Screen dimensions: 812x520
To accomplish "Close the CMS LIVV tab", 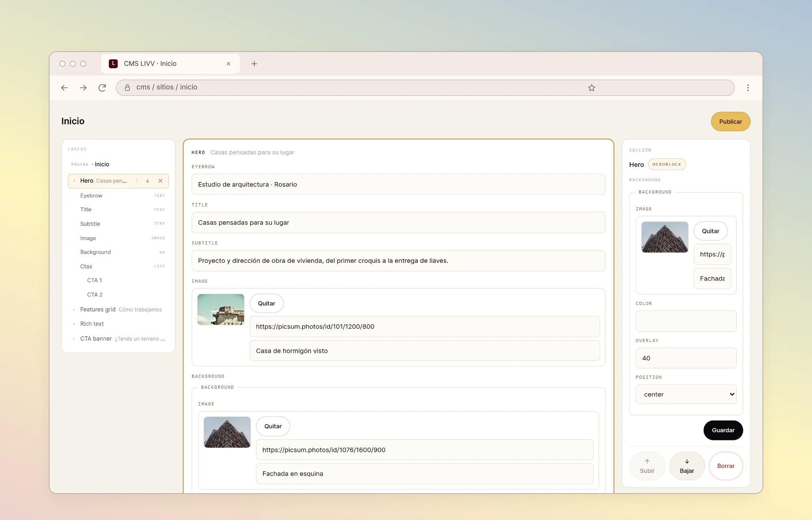I will [x=229, y=64].
